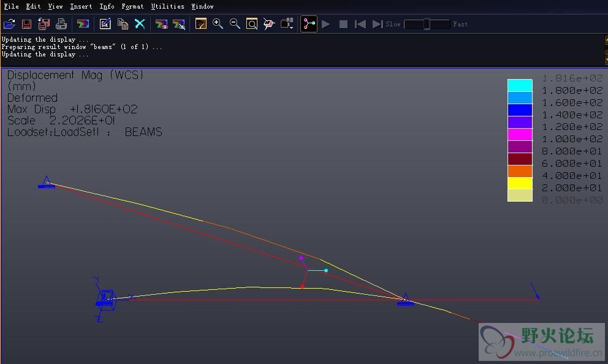Click the dark red legend color swatch
Viewport: 608px width, 364px height.
point(520,159)
